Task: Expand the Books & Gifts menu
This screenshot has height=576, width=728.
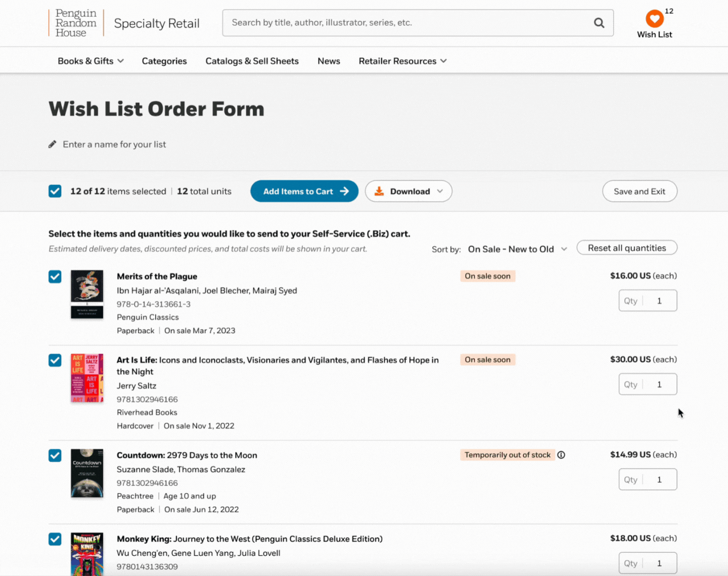Action: [90, 61]
